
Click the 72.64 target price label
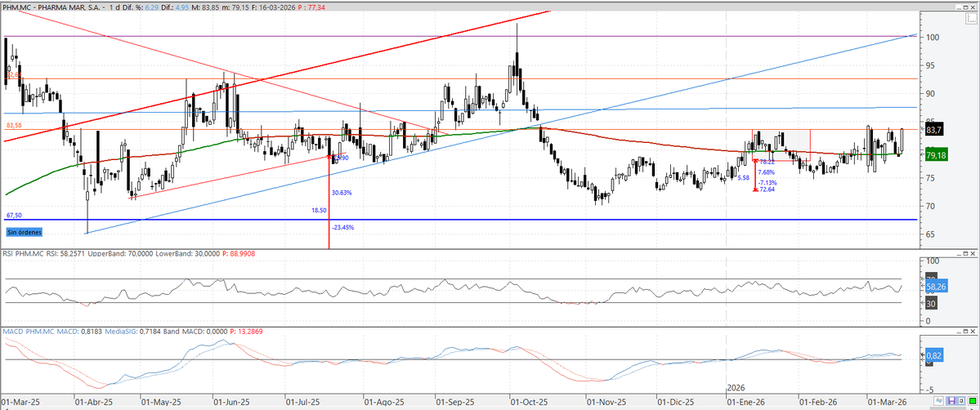[767, 189]
